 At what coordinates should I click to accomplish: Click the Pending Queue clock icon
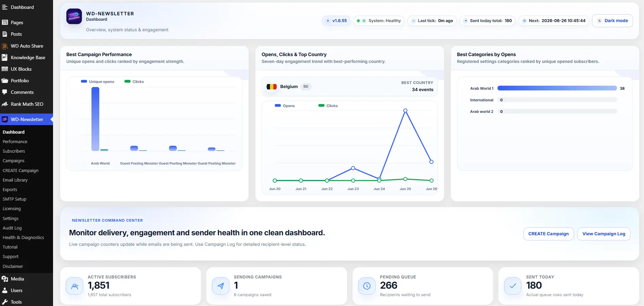367,286
